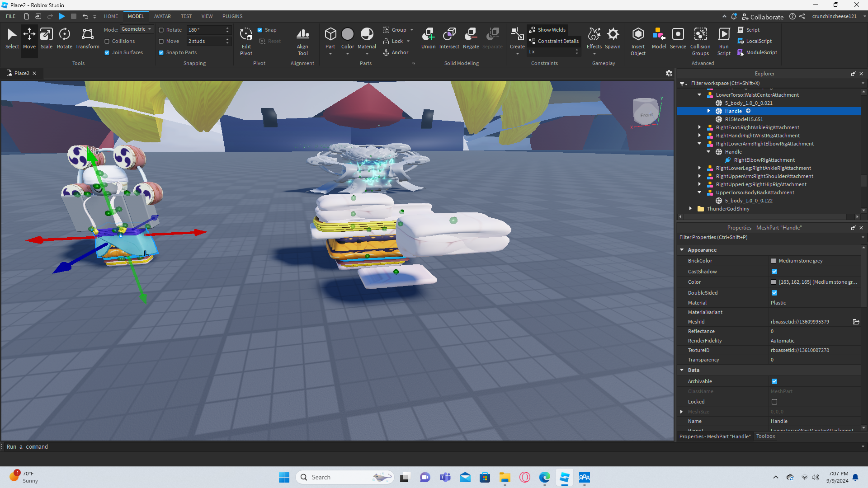Click the BrickColor grey swatch
This screenshot has height=488, width=868.
click(x=774, y=261)
